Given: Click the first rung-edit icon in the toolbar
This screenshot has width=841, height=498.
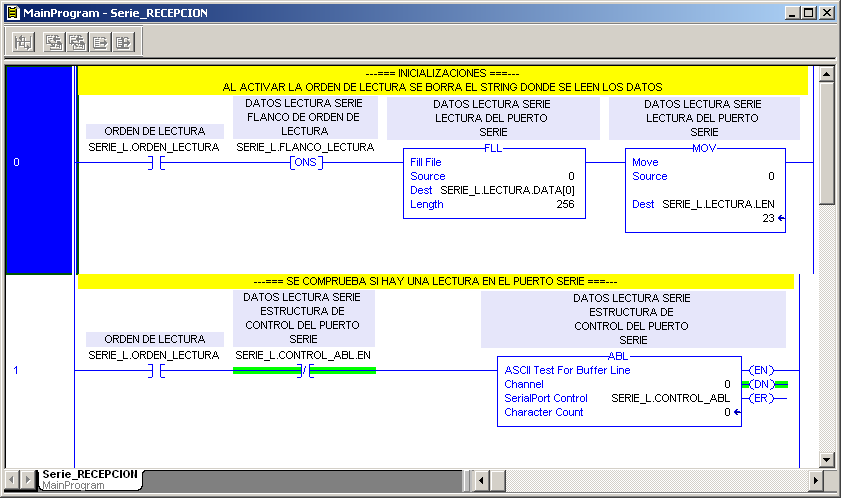Looking at the screenshot, I should coord(23,42).
